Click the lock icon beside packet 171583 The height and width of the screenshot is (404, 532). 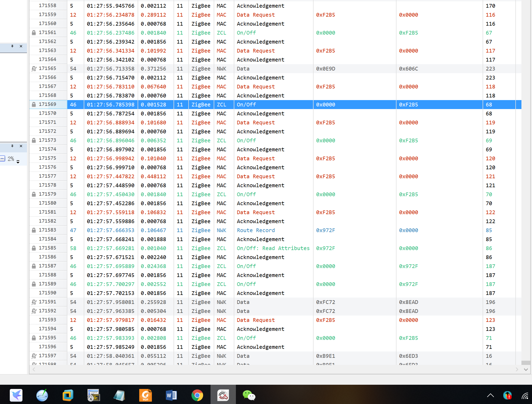tap(34, 230)
